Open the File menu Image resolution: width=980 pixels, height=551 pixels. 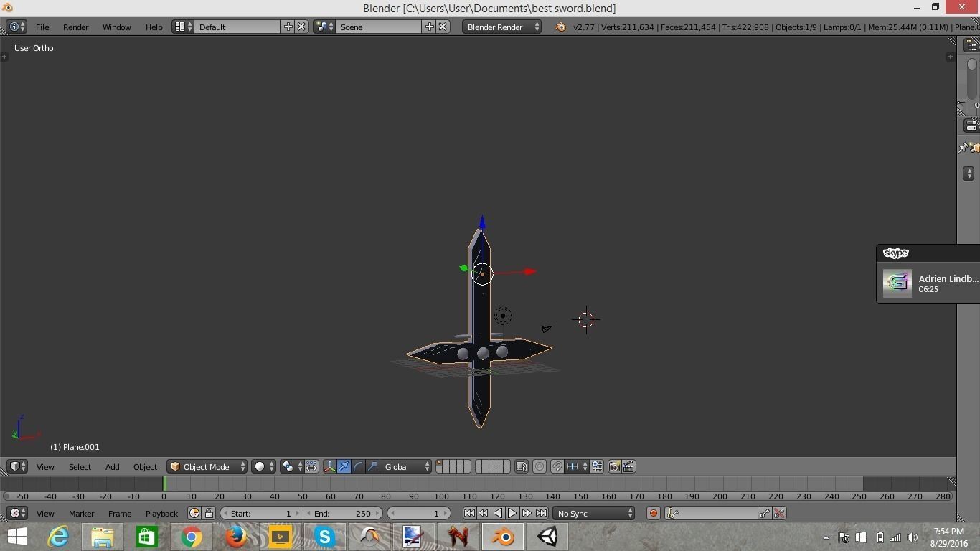[x=42, y=27]
